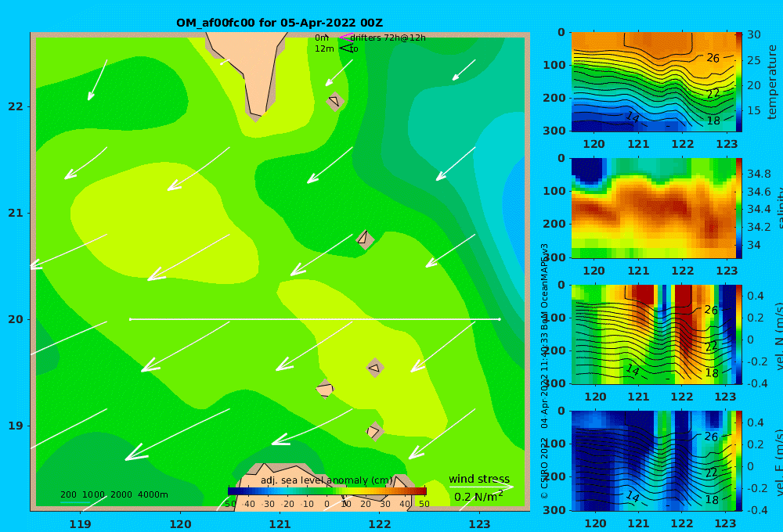The height and width of the screenshot is (532, 783).
Task: Select the island marker near 122E 19.5N
Action: [x=375, y=368]
